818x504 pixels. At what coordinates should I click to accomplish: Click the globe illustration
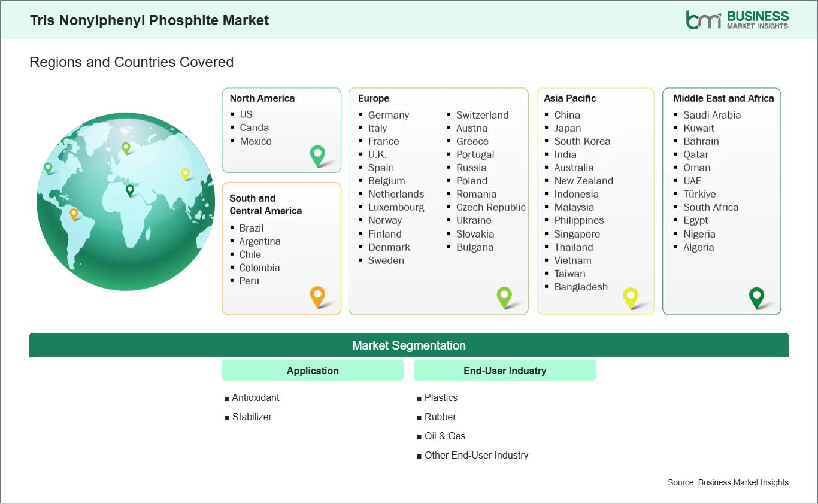(126, 201)
